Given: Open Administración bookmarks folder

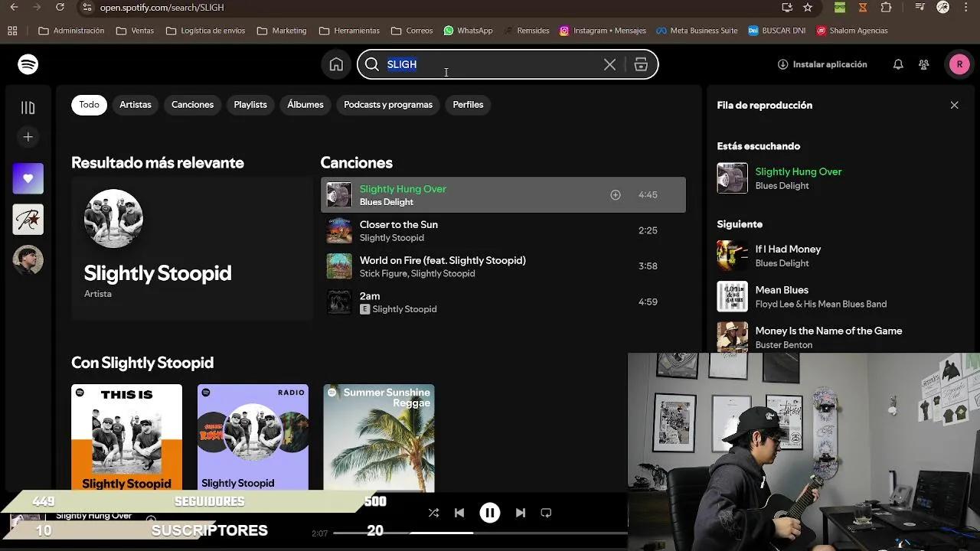Looking at the screenshot, I should (x=71, y=31).
